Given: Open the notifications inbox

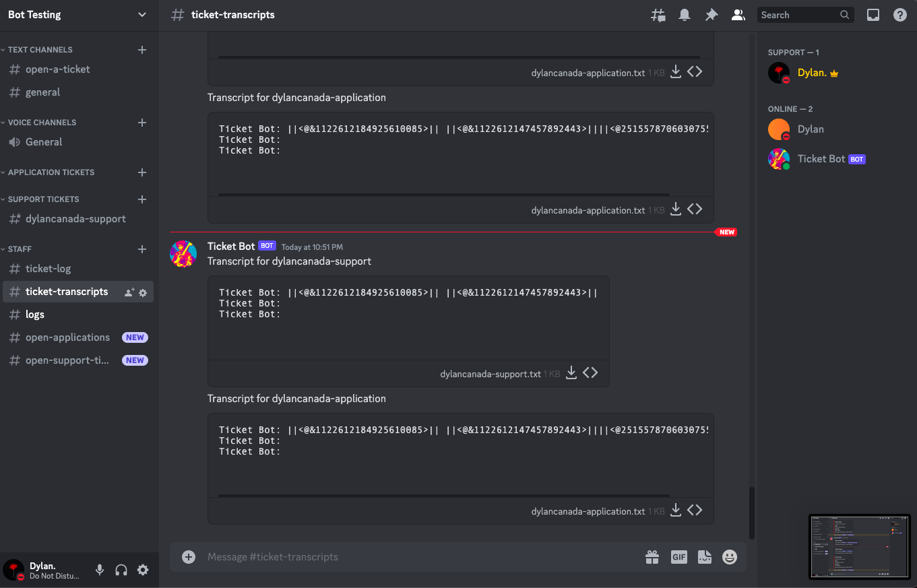Looking at the screenshot, I should pos(685,14).
